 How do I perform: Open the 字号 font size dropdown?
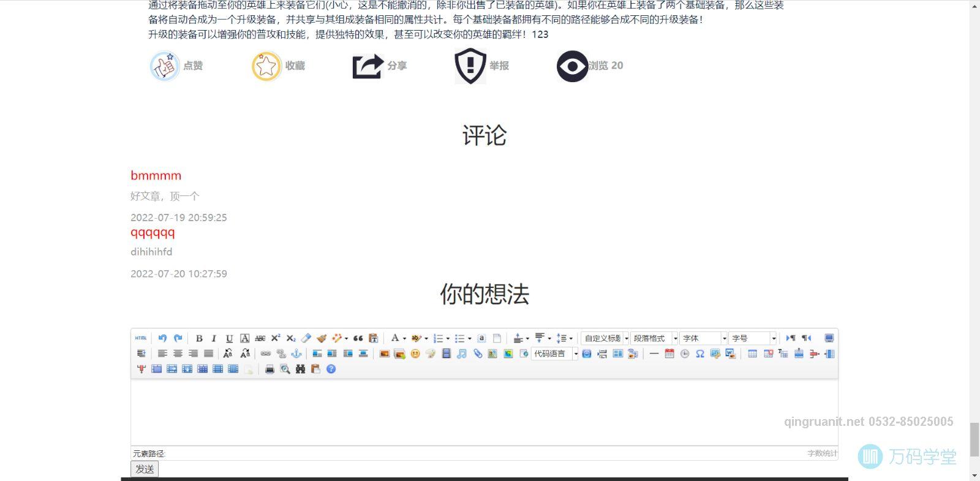(753, 338)
